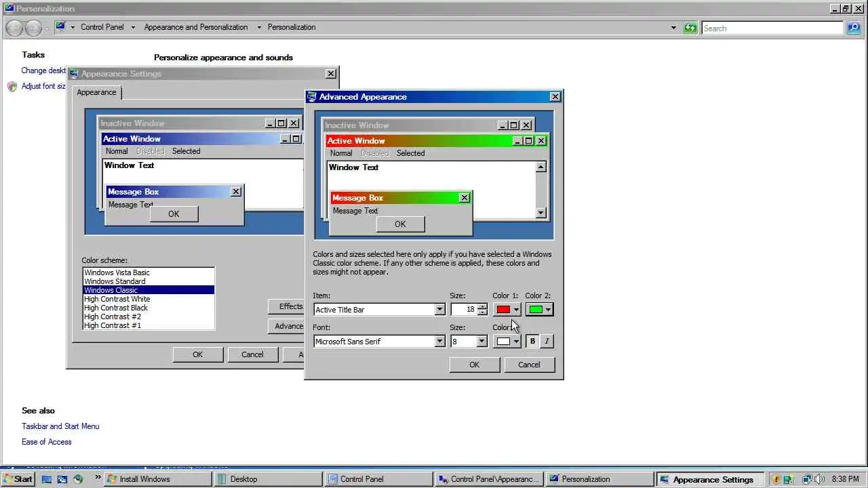Click the item Size field showing 18
Viewport: 868px width, 488px height.
pyautogui.click(x=464, y=310)
